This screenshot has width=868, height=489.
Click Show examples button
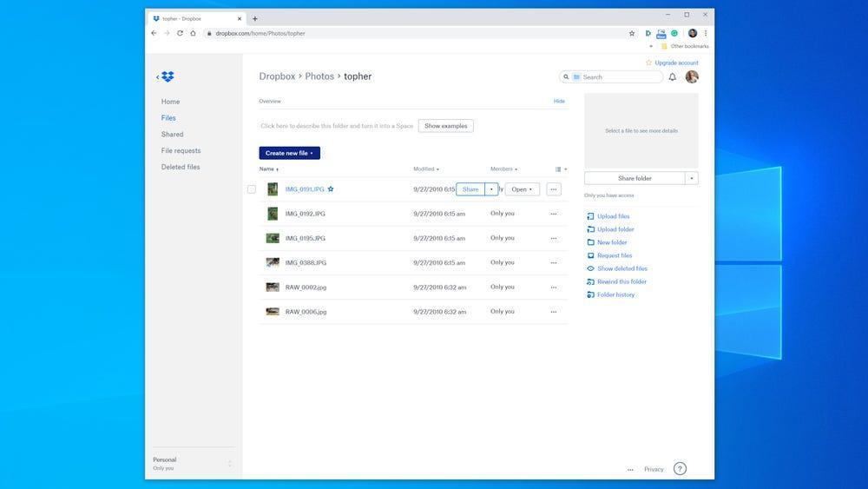pyautogui.click(x=445, y=126)
